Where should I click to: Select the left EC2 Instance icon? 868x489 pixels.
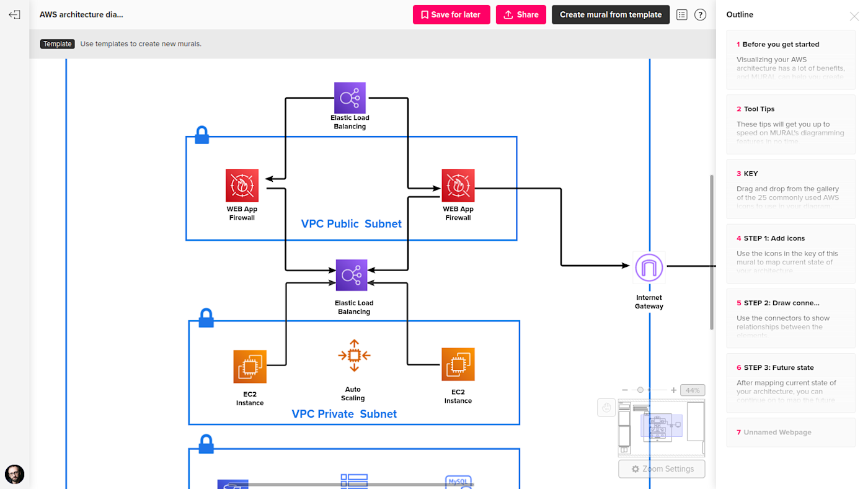pos(250,367)
